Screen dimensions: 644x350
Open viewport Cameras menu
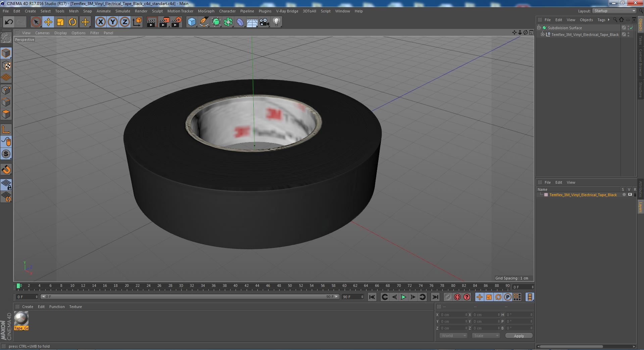[x=42, y=33]
